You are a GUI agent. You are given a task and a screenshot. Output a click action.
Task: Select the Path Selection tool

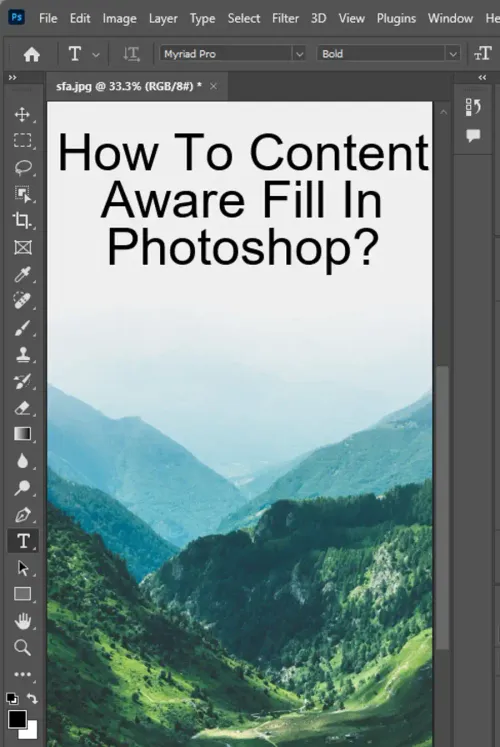[22, 568]
